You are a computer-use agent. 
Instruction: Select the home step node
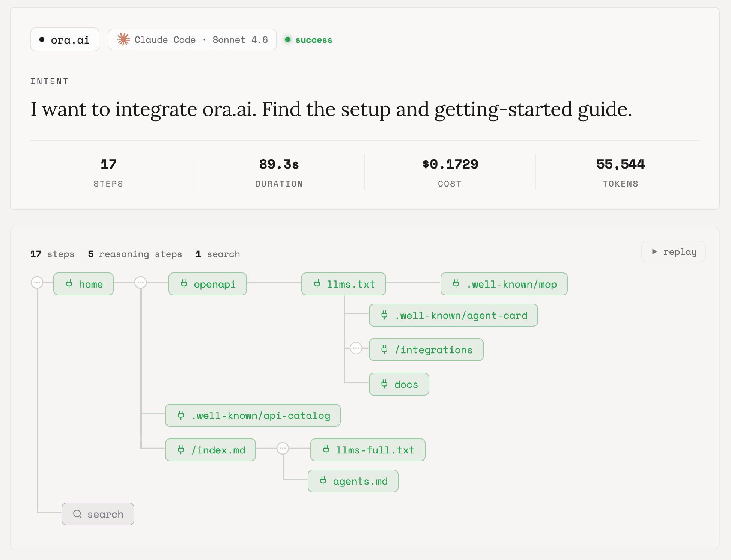tap(83, 284)
